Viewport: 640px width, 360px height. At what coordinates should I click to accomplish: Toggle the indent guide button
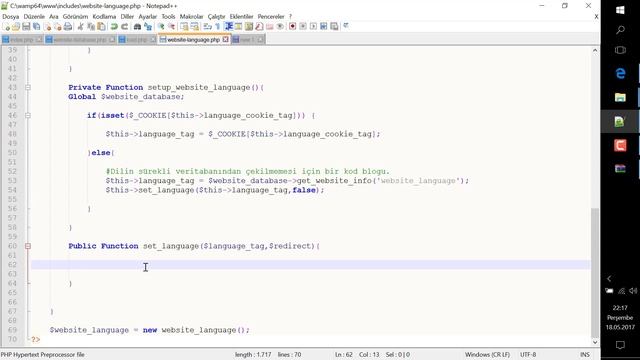pos(228,27)
